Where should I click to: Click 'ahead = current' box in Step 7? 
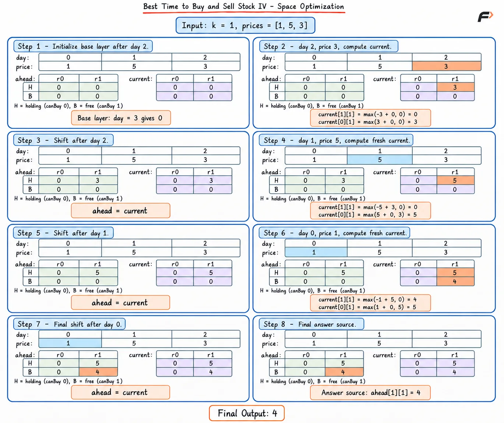tap(120, 392)
